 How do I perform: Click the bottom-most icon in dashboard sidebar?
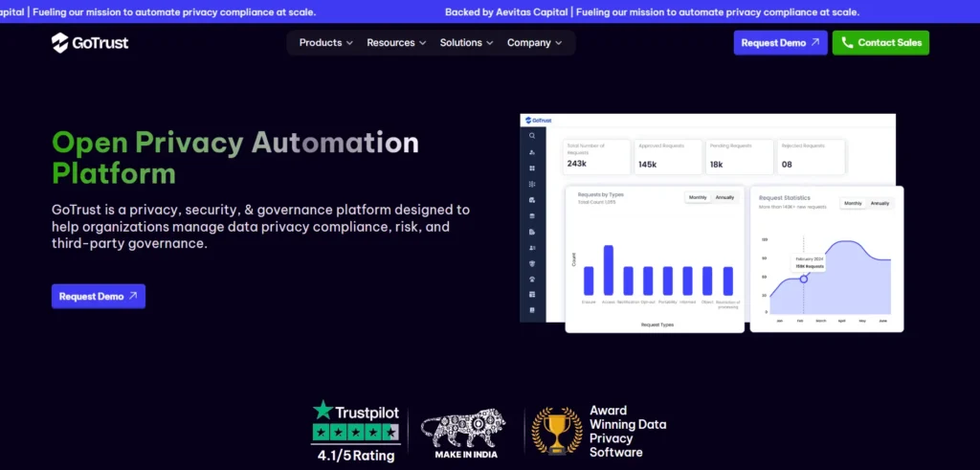532,310
